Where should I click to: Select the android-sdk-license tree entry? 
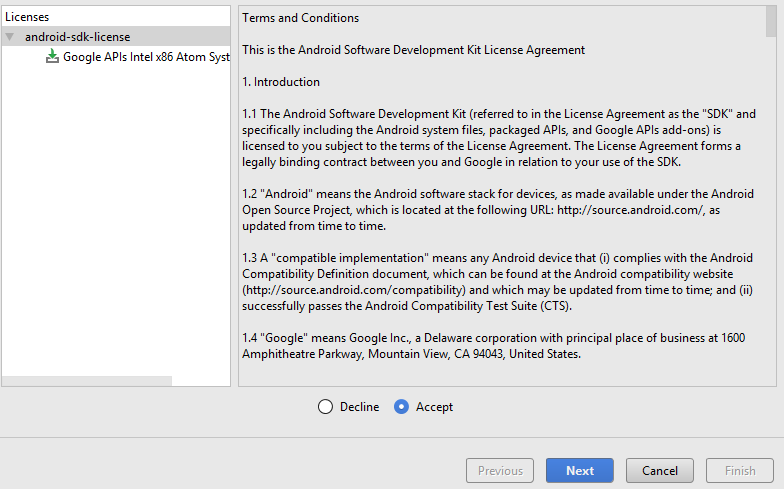[77, 37]
